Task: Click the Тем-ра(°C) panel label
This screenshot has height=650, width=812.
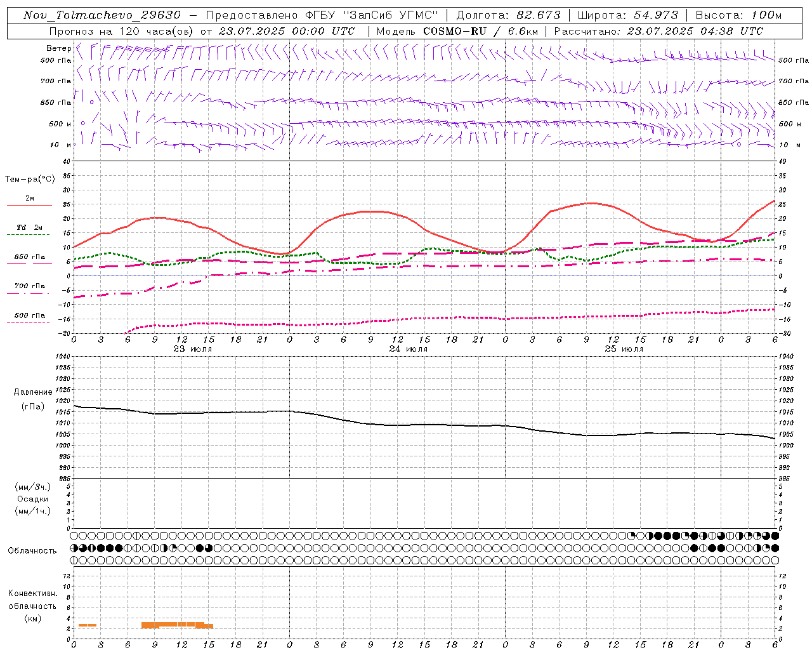Action: pyautogui.click(x=30, y=180)
